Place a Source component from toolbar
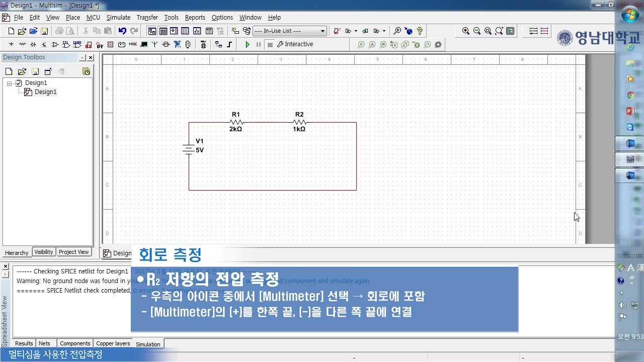 click(11, 44)
